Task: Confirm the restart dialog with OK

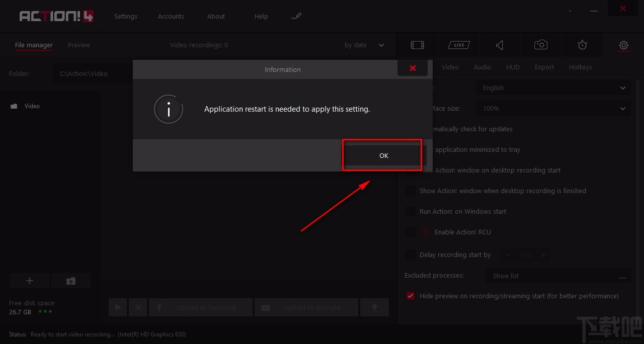Action: (384, 155)
